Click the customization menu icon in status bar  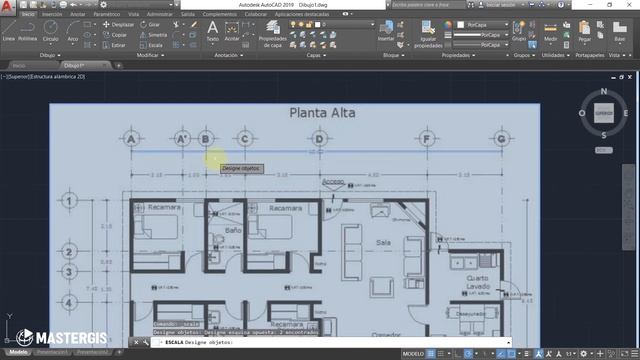click(635, 354)
